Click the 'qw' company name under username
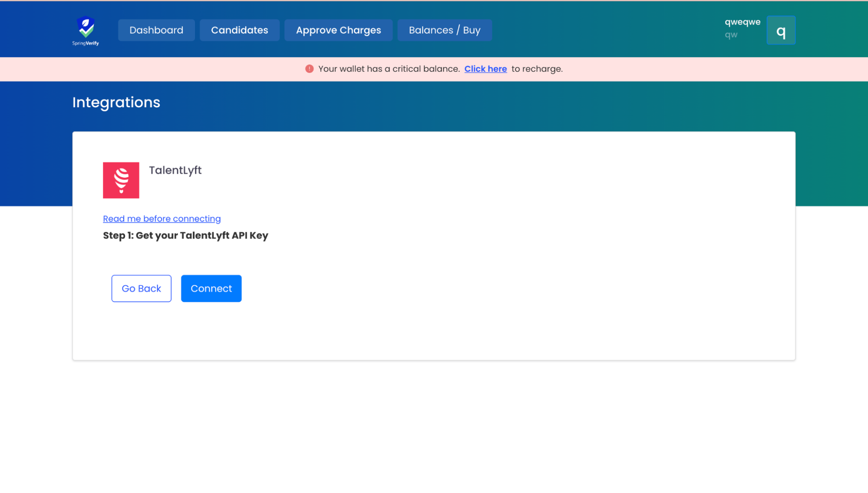This screenshot has height=493, width=868. (731, 35)
